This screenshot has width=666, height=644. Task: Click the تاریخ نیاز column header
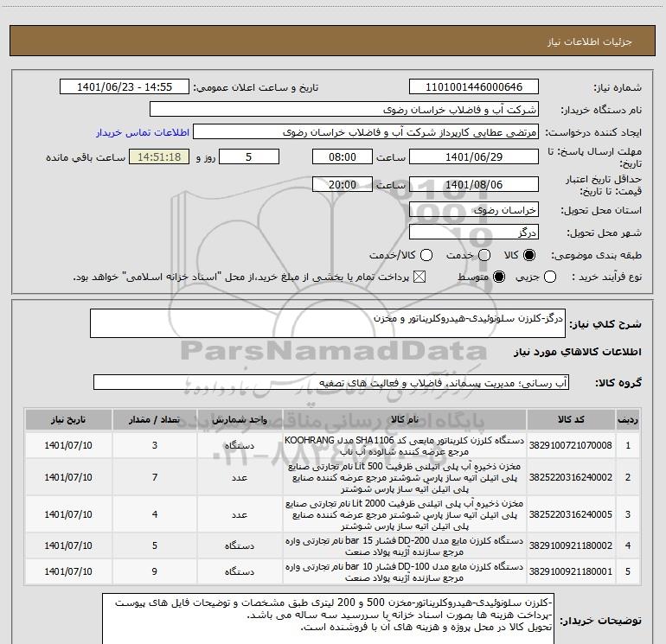tap(68, 419)
